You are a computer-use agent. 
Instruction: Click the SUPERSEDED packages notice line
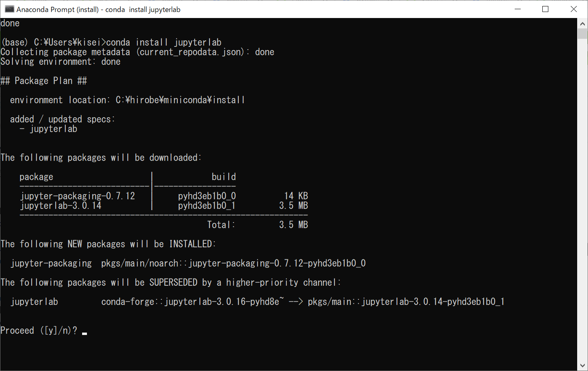[x=171, y=282]
